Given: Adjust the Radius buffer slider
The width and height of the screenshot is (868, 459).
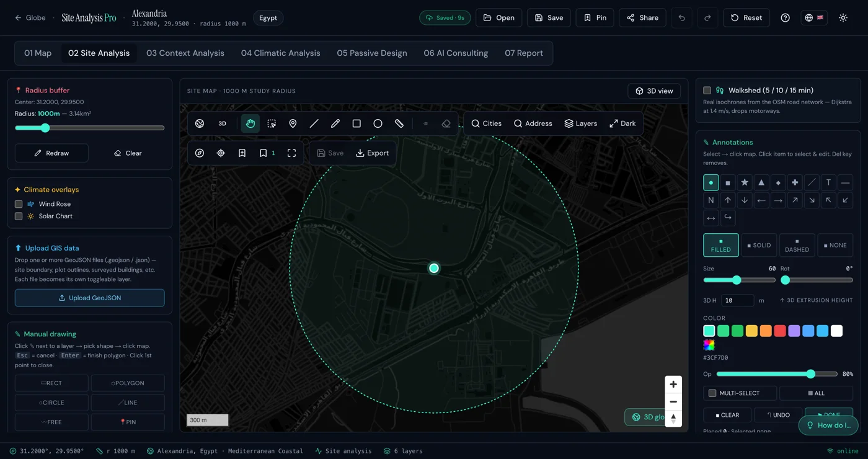Looking at the screenshot, I should 90,128.
